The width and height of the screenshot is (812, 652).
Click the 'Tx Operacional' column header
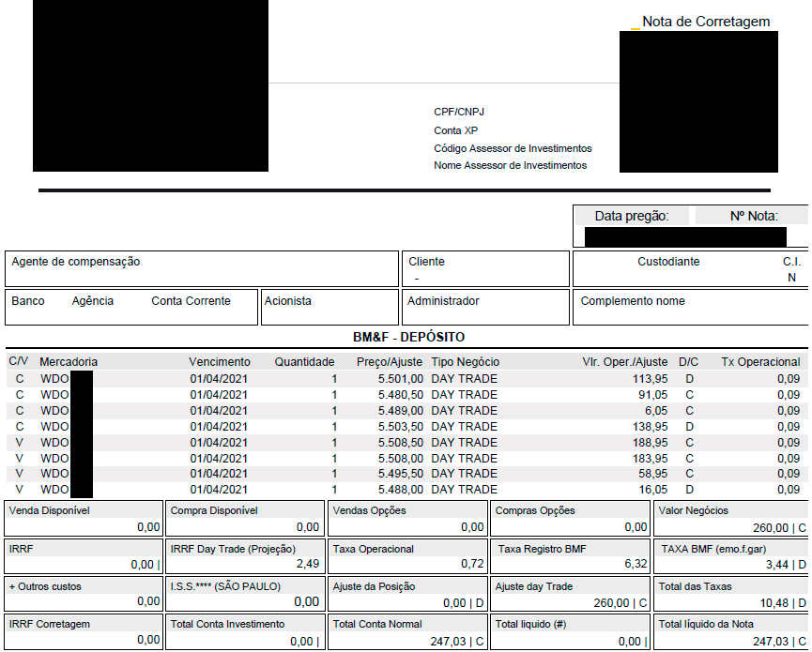click(760, 362)
